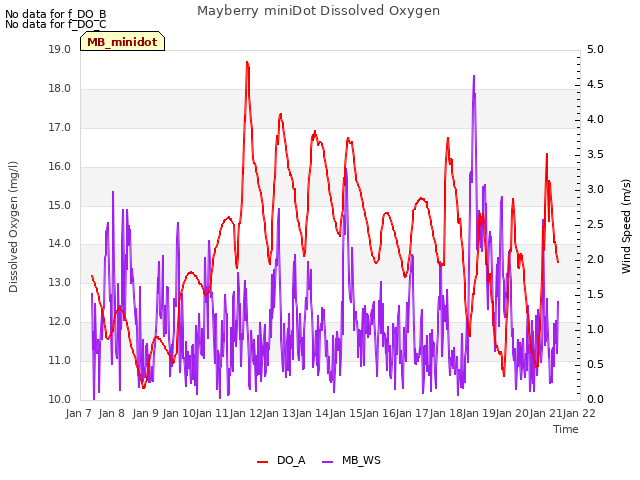
Task: Click the 12.0 left axis value
Action: click(60, 322)
